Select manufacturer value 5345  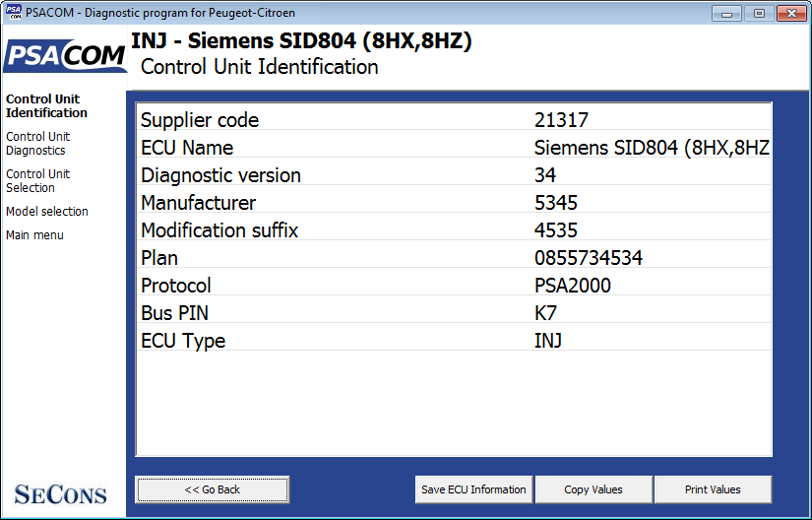tap(556, 203)
